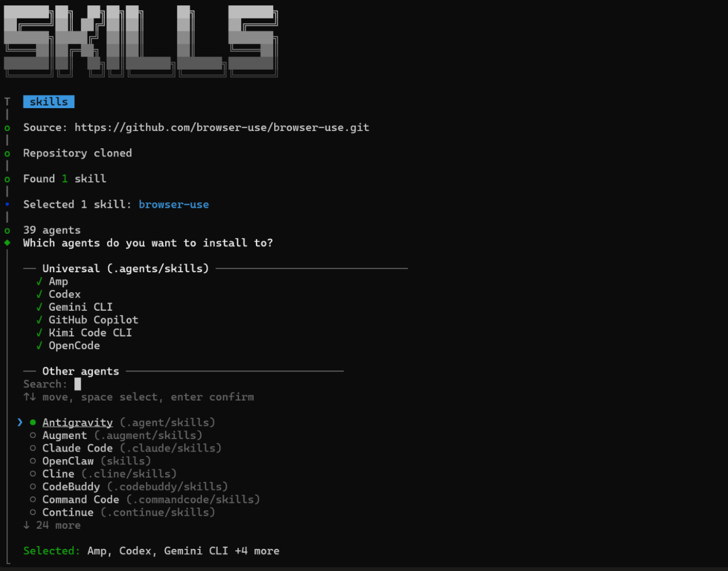Image resolution: width=728 pixels, height=571 pixels.
Task: Click the checkmark next to OpenCode
Action: point(39,346)
